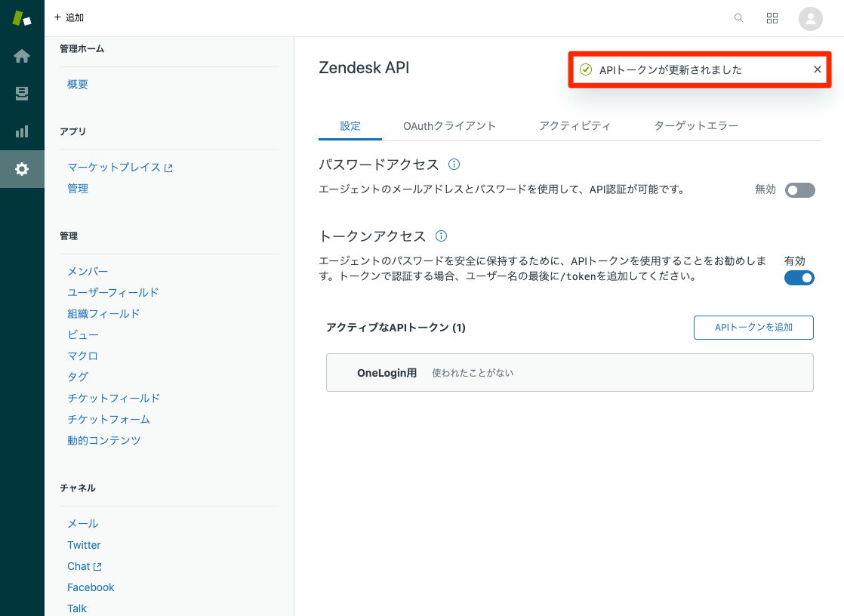The image size is (844, 616).
Task: Dismiss the APIトークンが更新されました notification
Action: click(x=817, y=69)
